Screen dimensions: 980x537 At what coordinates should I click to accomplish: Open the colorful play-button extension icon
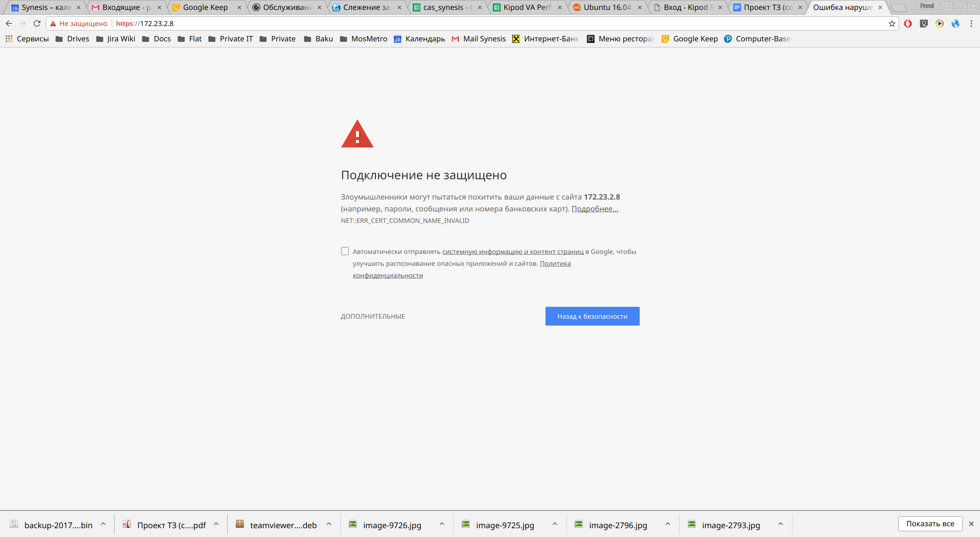point(939,23)
